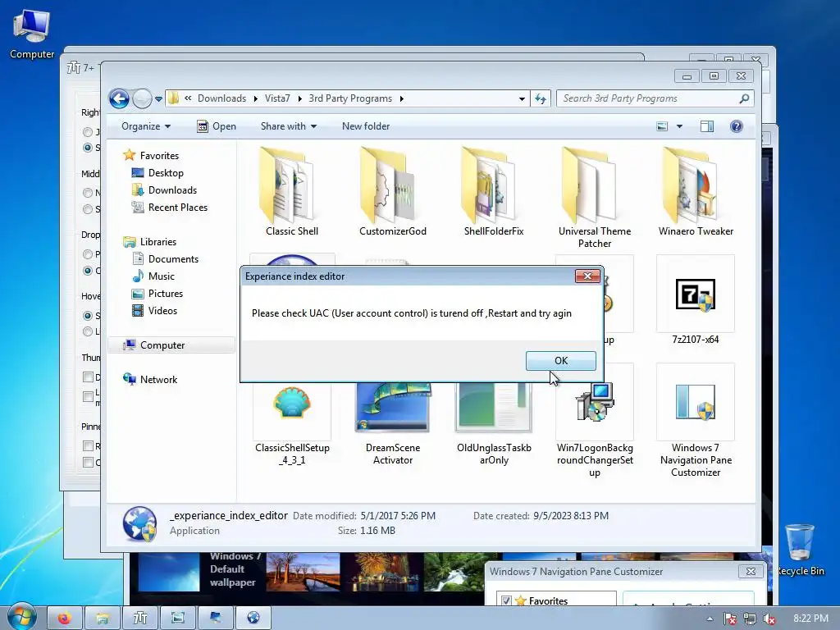Expand the address bar history dropdown
This screenshot has width=840, height=630.
522,98
